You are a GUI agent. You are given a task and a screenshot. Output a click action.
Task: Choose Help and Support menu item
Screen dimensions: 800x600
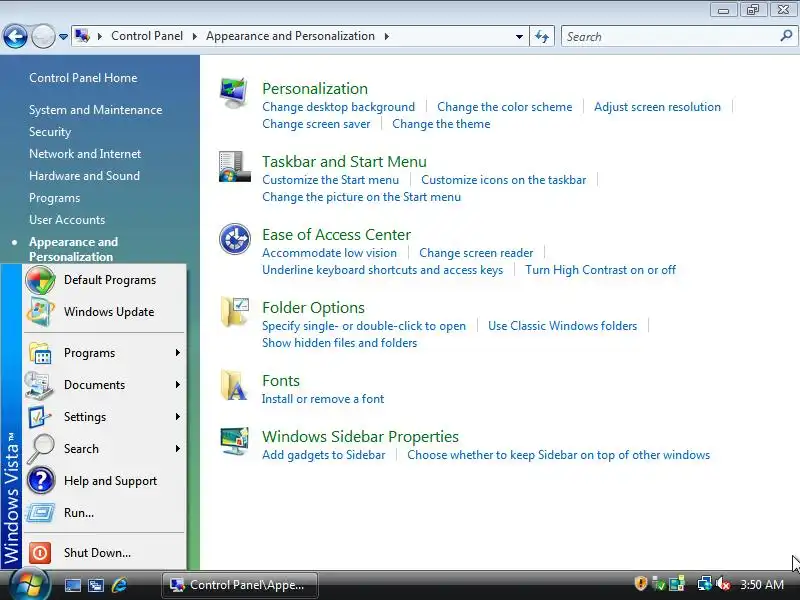point(105,481)
